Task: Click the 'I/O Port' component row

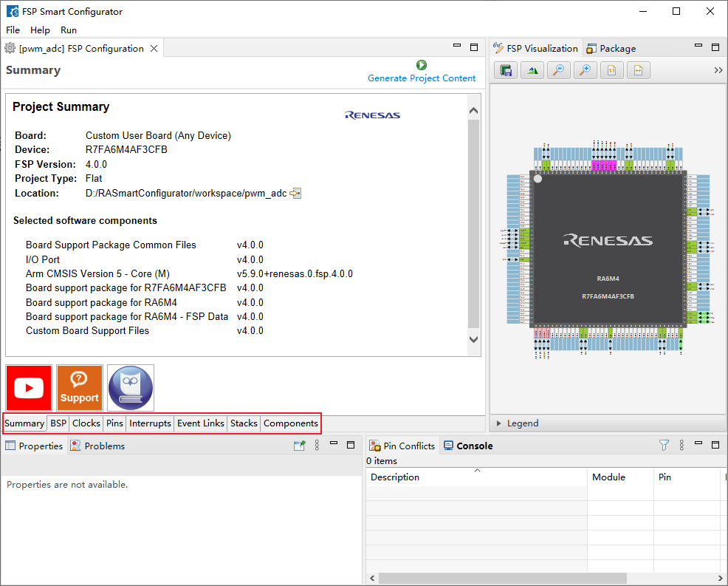Action: (x=145, y=260)
